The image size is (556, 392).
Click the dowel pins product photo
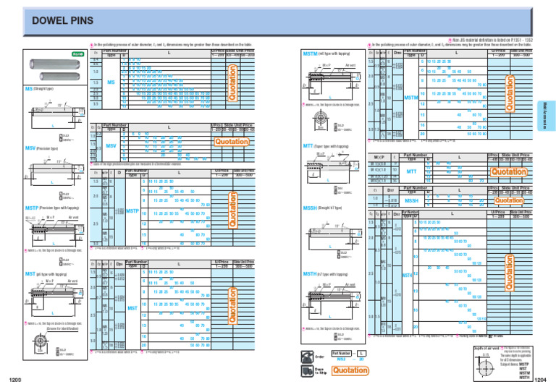click(x=55, y=69)
